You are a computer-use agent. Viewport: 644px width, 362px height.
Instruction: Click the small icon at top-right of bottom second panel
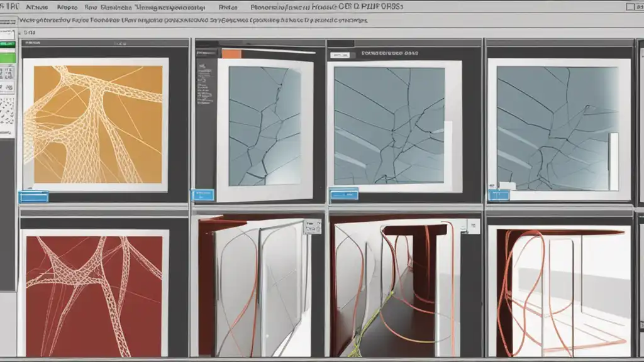311,226
